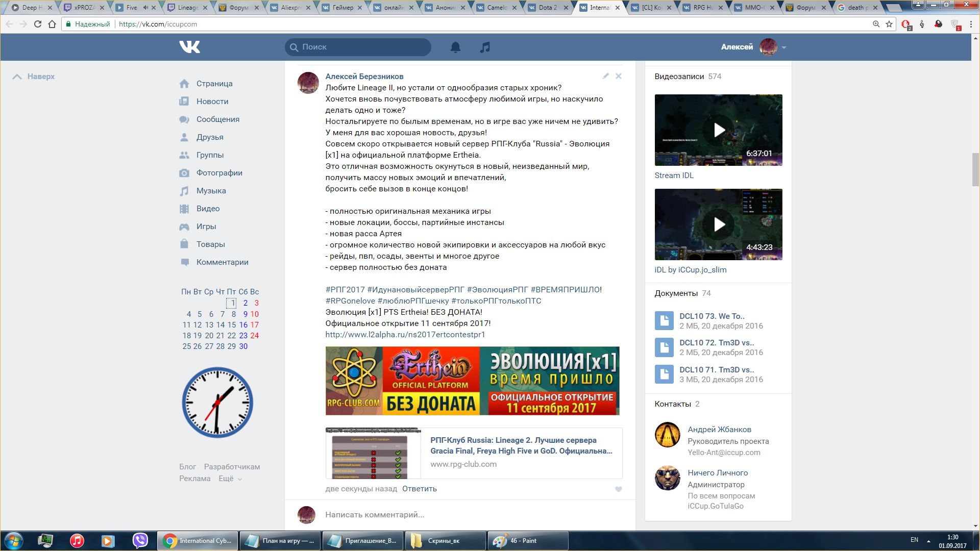Screen dimensions: 980x551
Task: Click the Блог footer link
Action: 187,467
